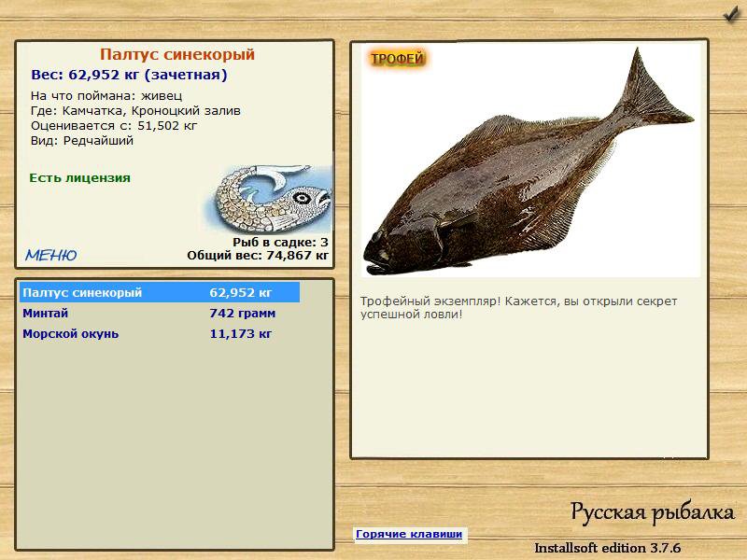Click the Рыб в садке: 3 counter
The width and height of the screenshot is (747, 560).
pyautogui.click(x=281, y=243)
